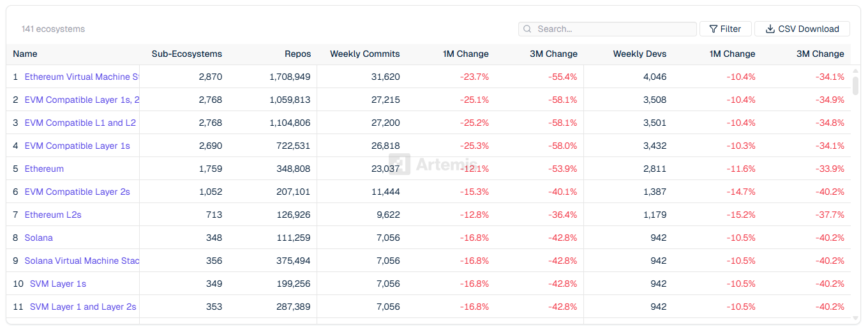Open Ethereum L2s link
The image size is (868, 327).
(53, 215)
